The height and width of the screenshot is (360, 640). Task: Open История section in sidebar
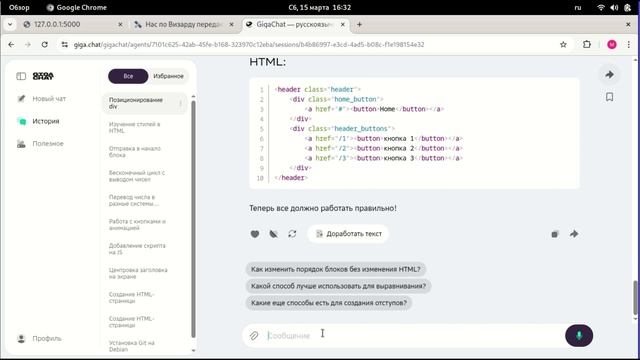(x=38, y=121)
